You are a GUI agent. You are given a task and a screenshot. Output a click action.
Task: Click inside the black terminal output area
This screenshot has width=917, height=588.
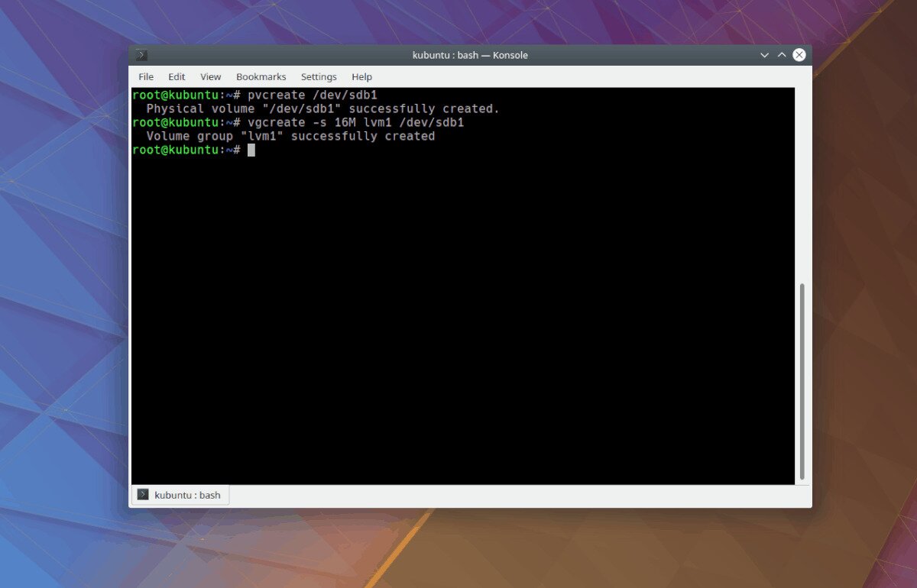click(x=458, y=305)
